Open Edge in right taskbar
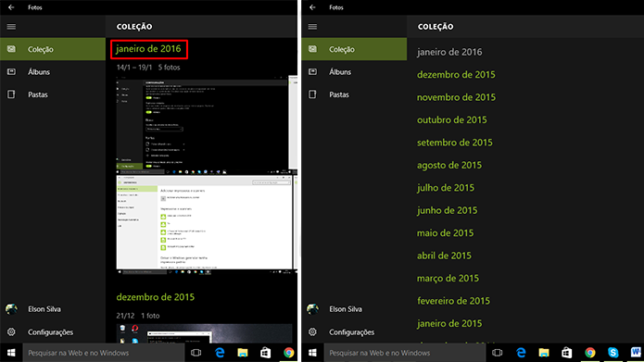 click(x=521, y=353)
